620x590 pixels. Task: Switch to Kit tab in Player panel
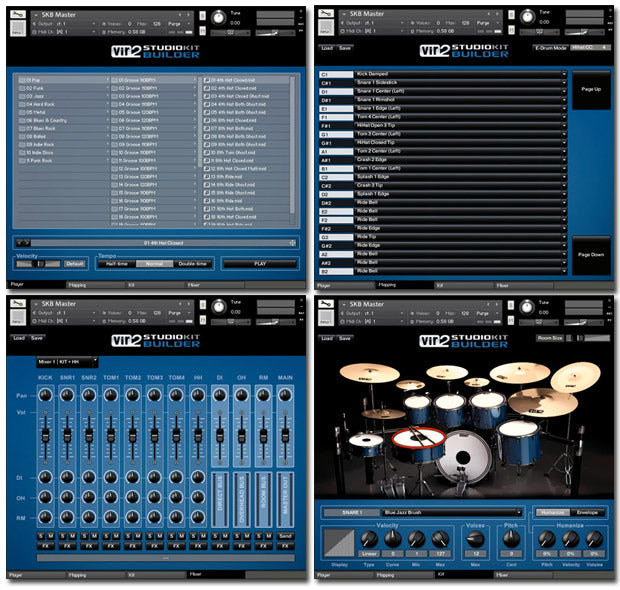tap(155, 285)
